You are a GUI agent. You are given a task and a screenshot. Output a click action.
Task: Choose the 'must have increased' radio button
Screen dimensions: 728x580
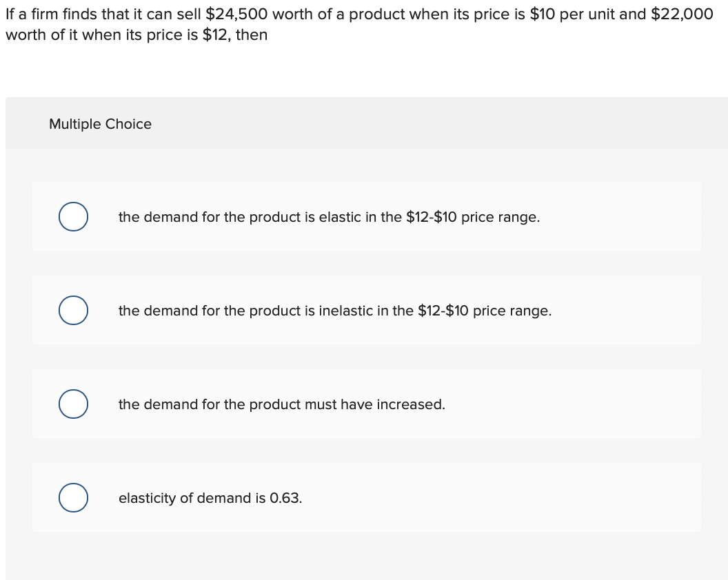73,404
